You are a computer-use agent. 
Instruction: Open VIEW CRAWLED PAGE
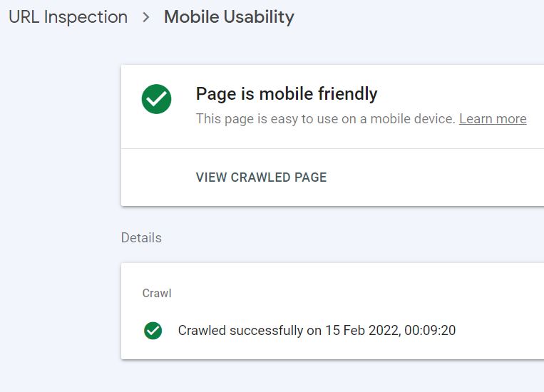coord(261,177)
